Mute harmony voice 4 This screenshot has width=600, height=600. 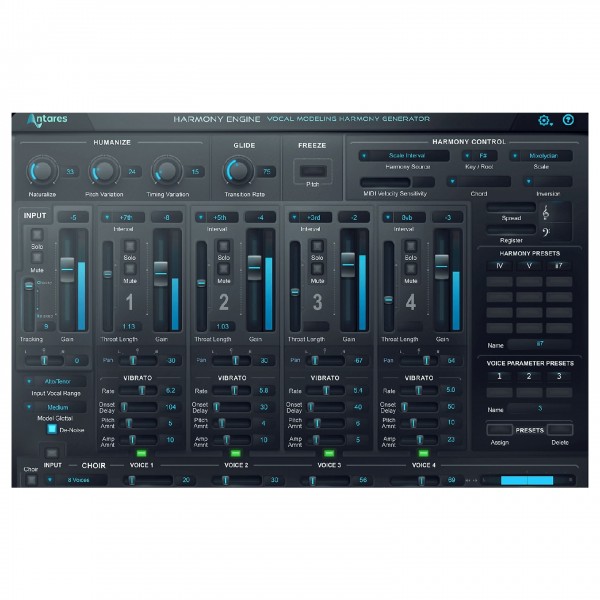pos(411,269)
